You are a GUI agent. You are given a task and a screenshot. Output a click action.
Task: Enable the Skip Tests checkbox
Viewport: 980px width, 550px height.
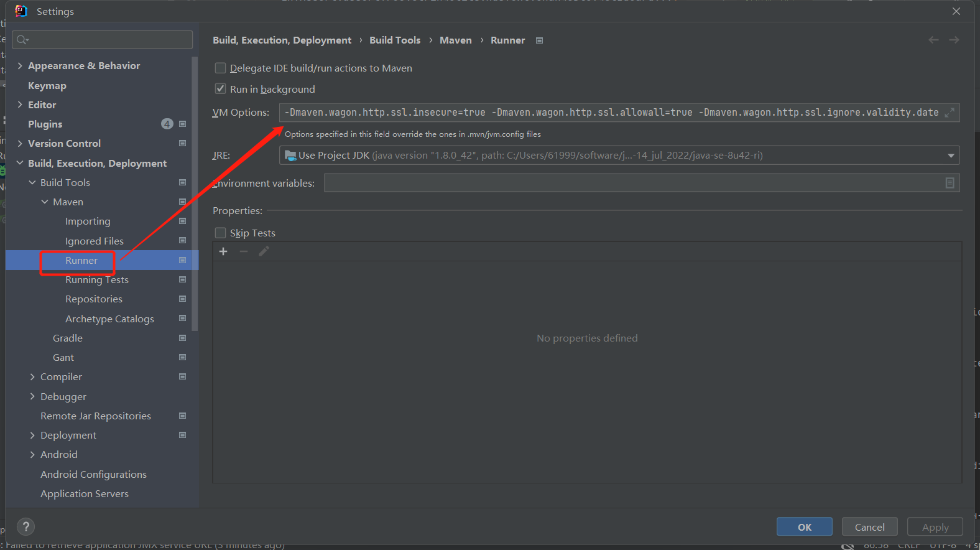coord(220,233)
